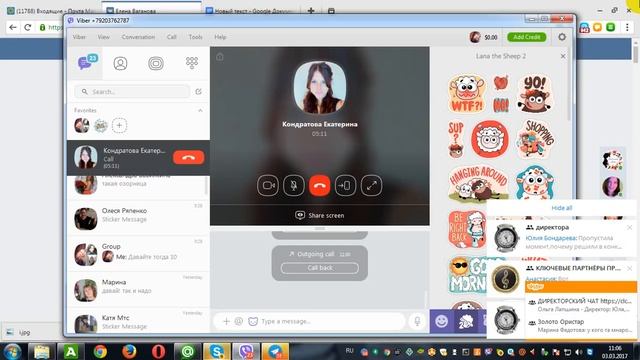The image size is (640, 360).
Task: Click Hide all notifications link
Action: coord(562,208)
